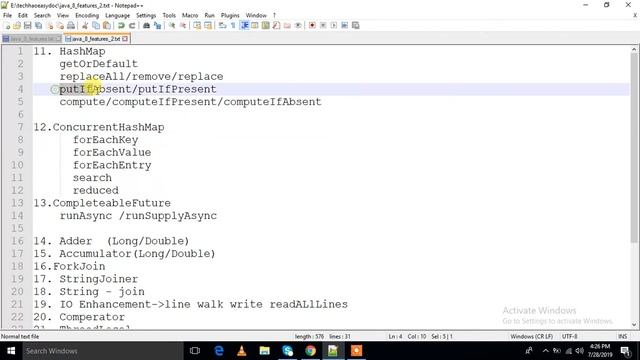Toggle the highlighted indent guide button

click(244, 25)
